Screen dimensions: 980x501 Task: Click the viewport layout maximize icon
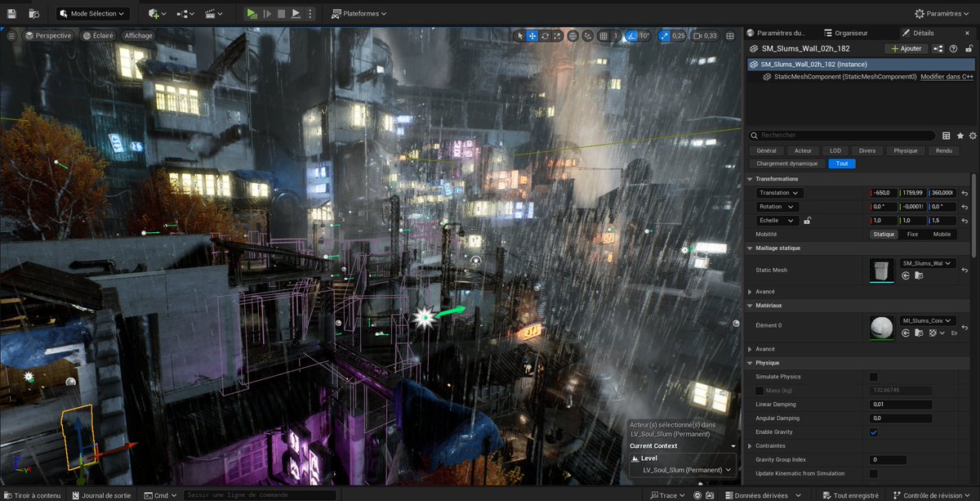pos(730,36)
